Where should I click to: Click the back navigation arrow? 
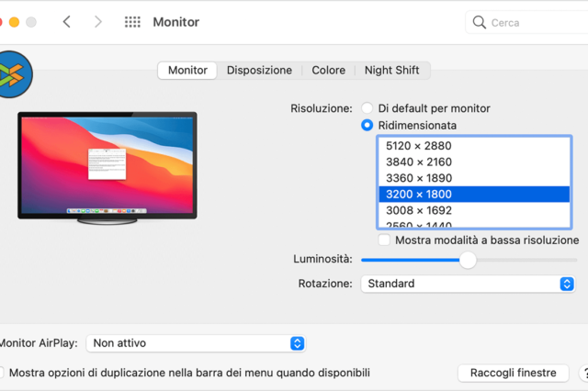pos(66,22)
